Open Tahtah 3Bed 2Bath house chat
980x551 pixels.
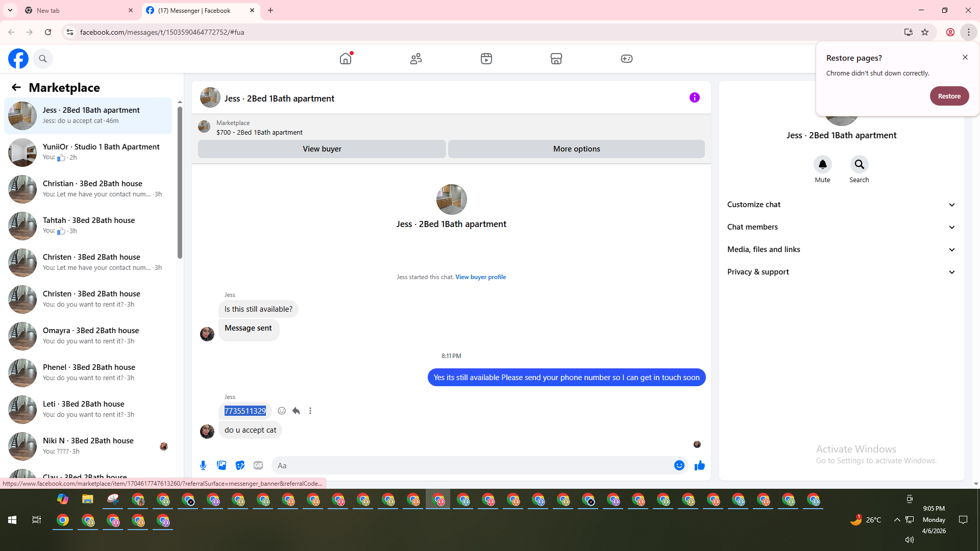pyautogui.click(x=88, y=226)
